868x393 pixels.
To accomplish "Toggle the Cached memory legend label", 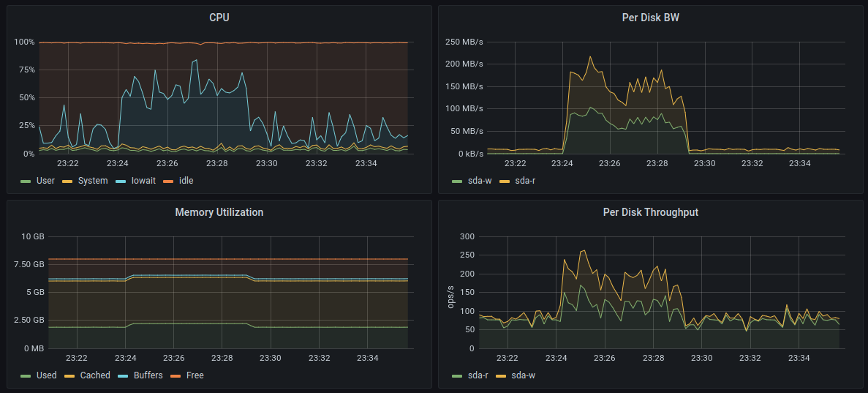I will coord(95,375).
